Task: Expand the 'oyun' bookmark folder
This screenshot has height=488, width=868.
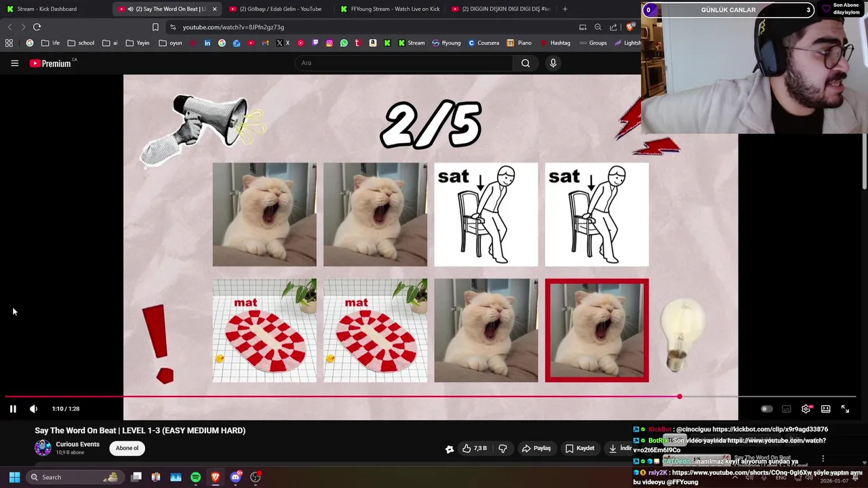Action: point(170,43)
